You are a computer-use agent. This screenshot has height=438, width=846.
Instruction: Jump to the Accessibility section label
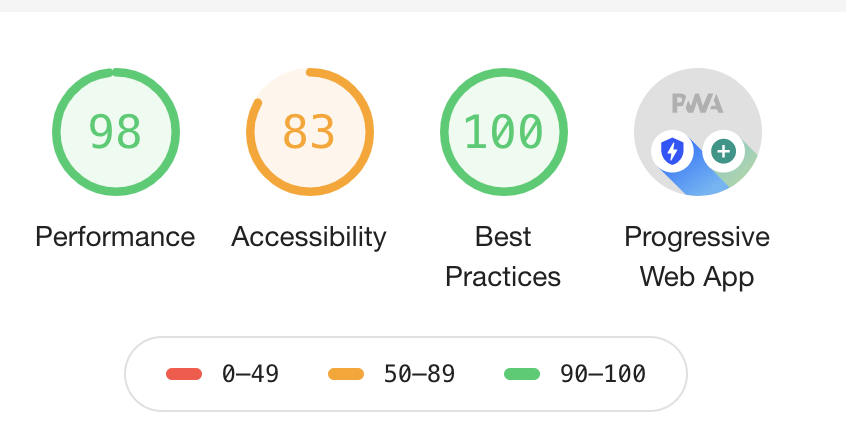click(x=309, y=237)
